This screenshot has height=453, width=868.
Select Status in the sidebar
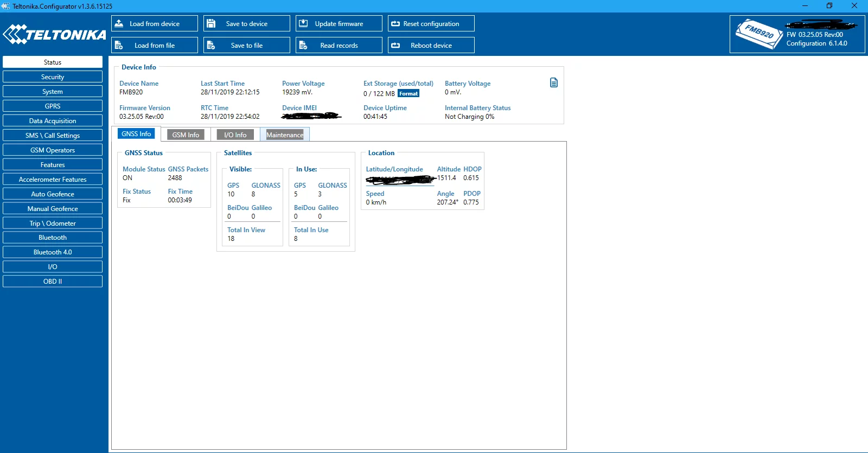coord(53,62)
